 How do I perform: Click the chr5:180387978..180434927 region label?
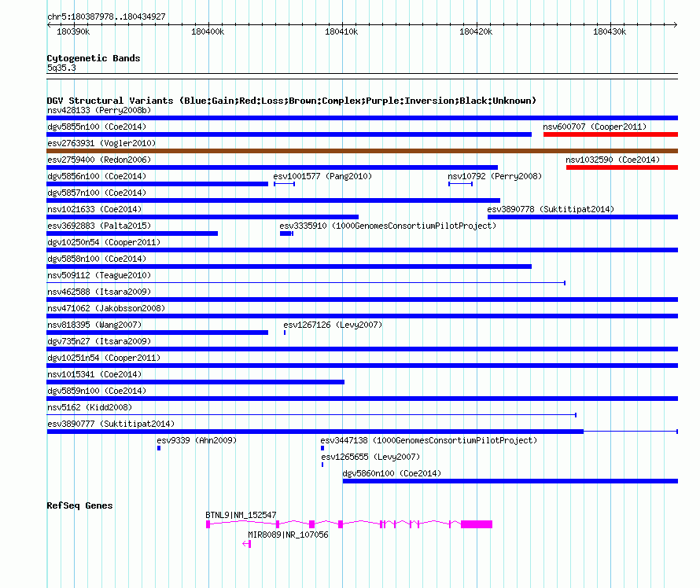[x=106, y=17]
